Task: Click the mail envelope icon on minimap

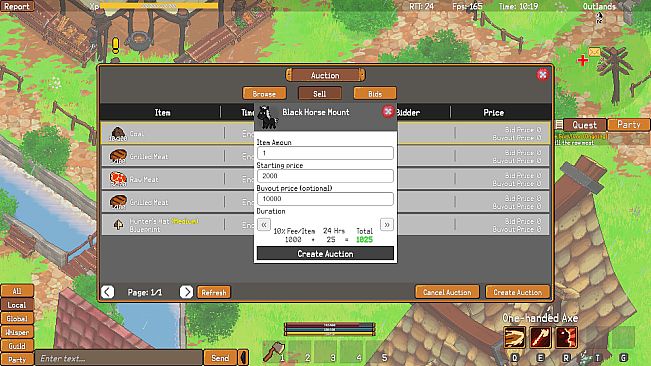Action: tap(594, 52)
